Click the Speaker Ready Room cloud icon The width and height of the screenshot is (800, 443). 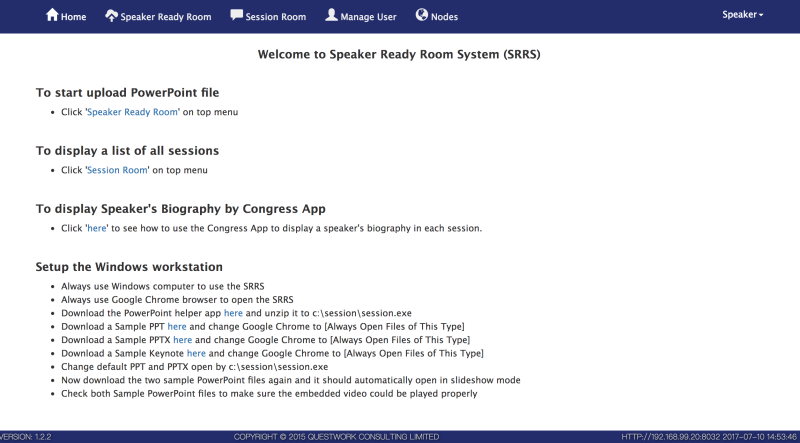(x=111, y=15)
